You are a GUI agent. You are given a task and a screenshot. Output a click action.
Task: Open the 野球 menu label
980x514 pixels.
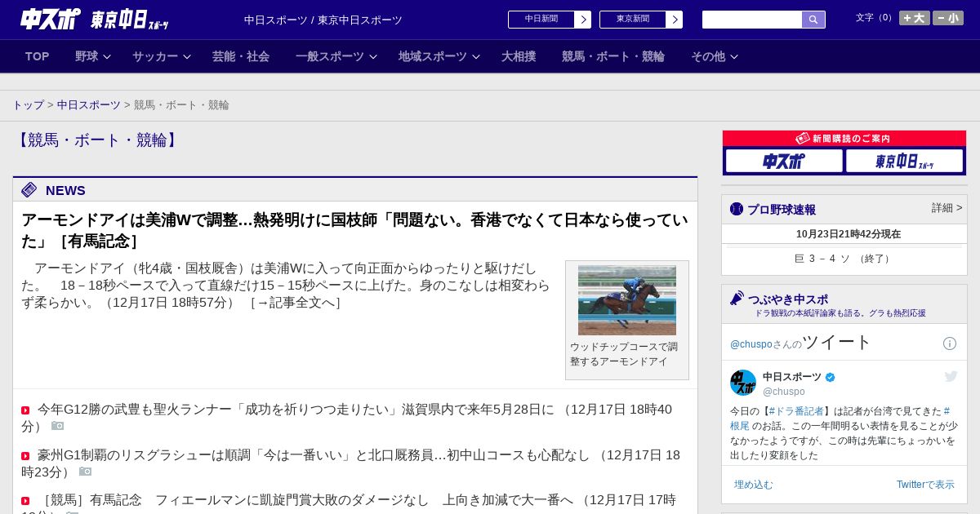tap(87, 56)
